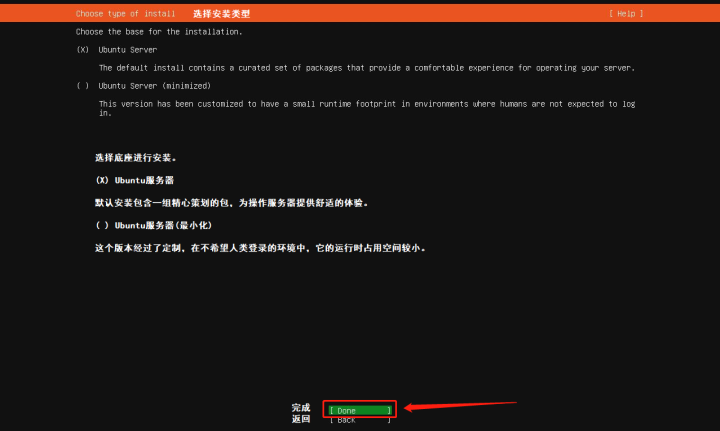Open the Help menu in header
Screen dimensions: 720x431
(x=626, y=14)
